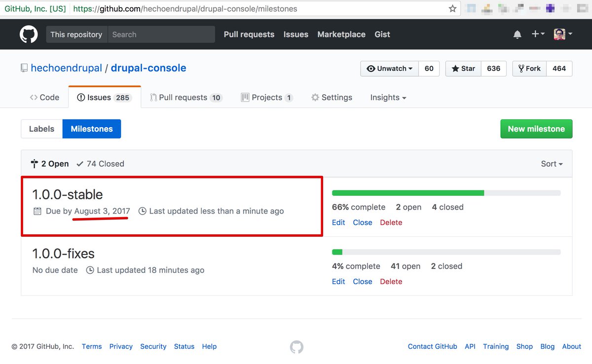Image resolution: width=592 pixels, height=364 pixels.
Task: Open the plus create-new dropdown
Action: [538, 34]
